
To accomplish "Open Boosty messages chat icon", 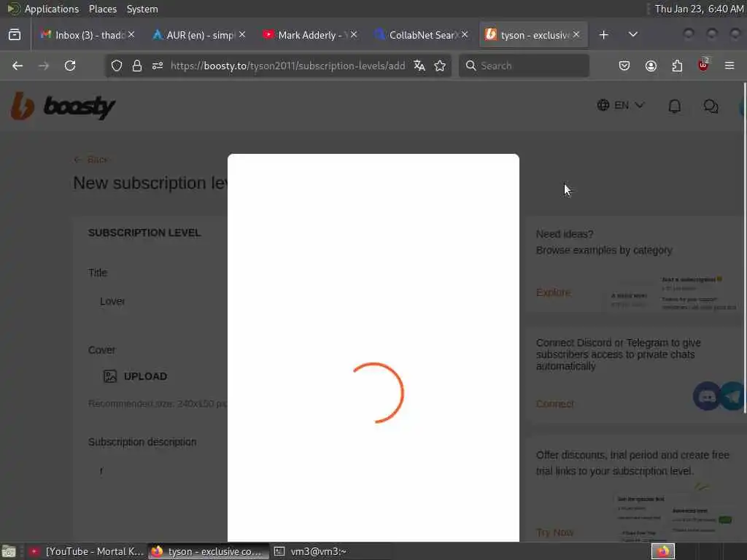I will (711, 106).
